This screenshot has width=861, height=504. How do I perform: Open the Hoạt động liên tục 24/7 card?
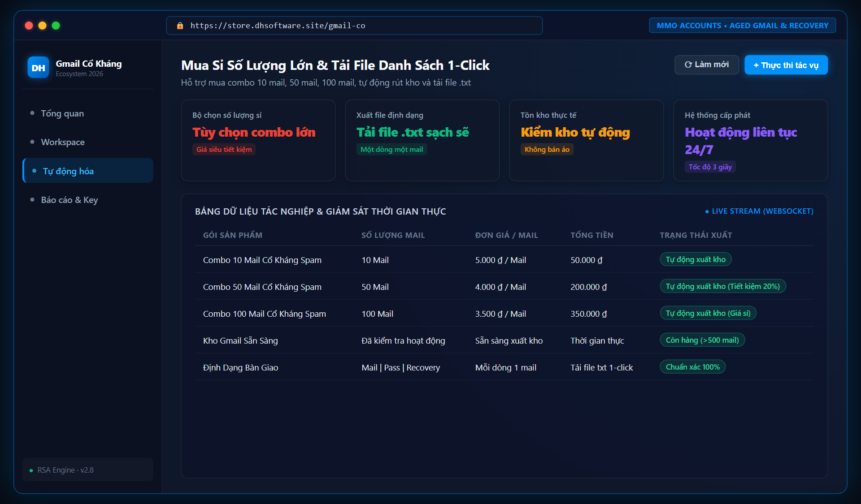751,140
